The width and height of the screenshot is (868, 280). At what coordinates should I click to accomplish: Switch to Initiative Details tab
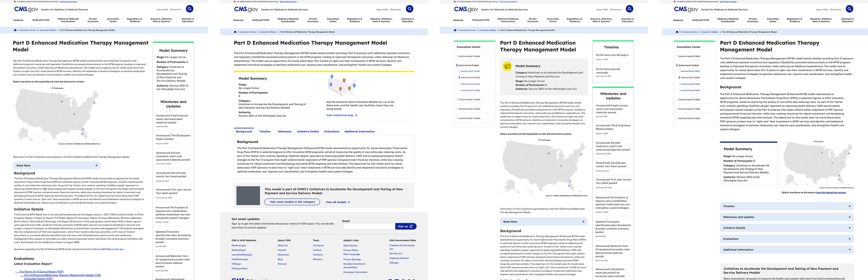coord(308,131)
